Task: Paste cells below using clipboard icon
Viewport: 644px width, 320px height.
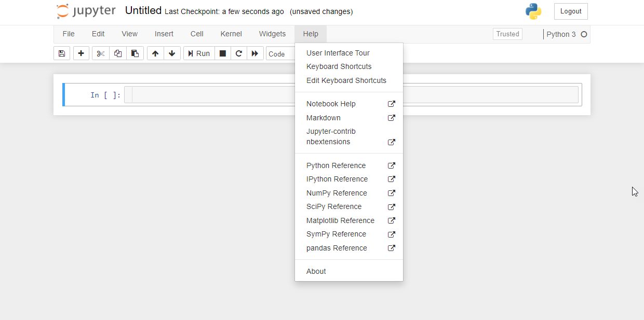Action: (135, 53)
